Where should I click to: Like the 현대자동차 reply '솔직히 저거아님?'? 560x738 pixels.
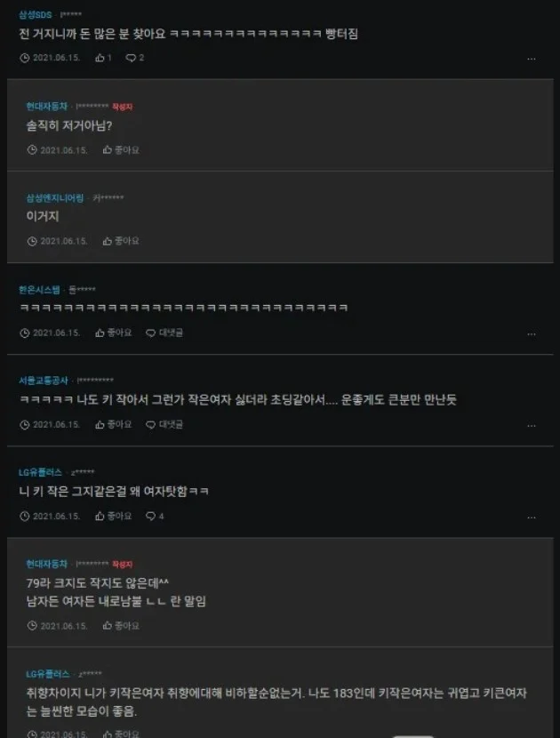[121, 150]
